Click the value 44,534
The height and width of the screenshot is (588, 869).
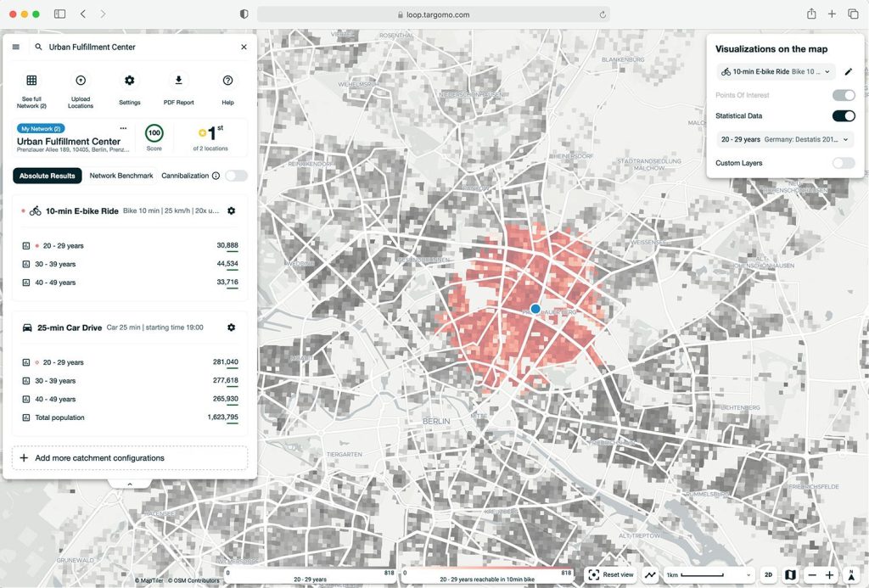tap(227, 264)
